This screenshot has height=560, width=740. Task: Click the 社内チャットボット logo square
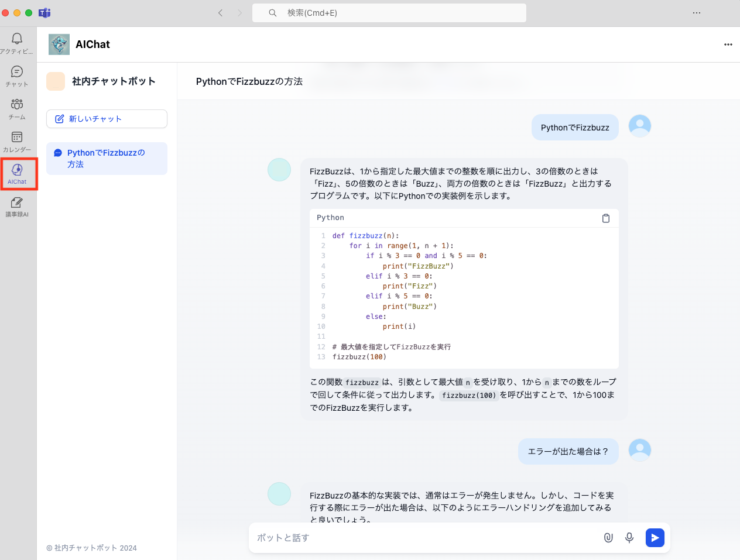click(x=56, y=81)
